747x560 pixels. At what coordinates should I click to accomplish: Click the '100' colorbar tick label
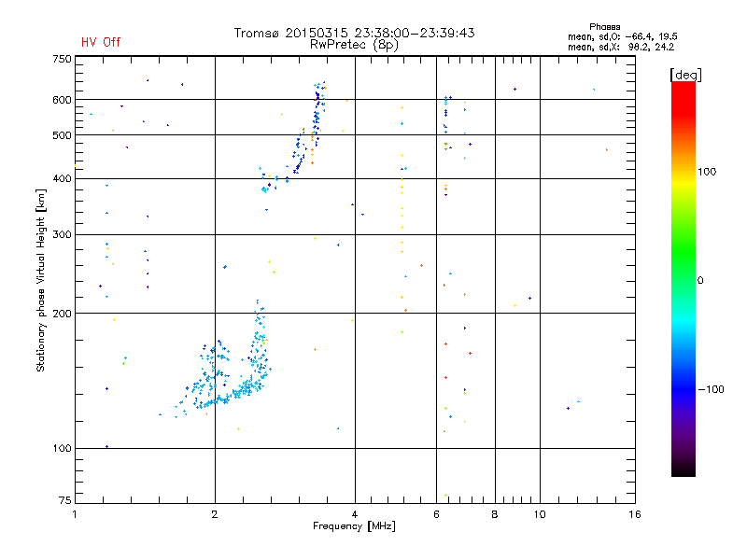tap(707, 172)
